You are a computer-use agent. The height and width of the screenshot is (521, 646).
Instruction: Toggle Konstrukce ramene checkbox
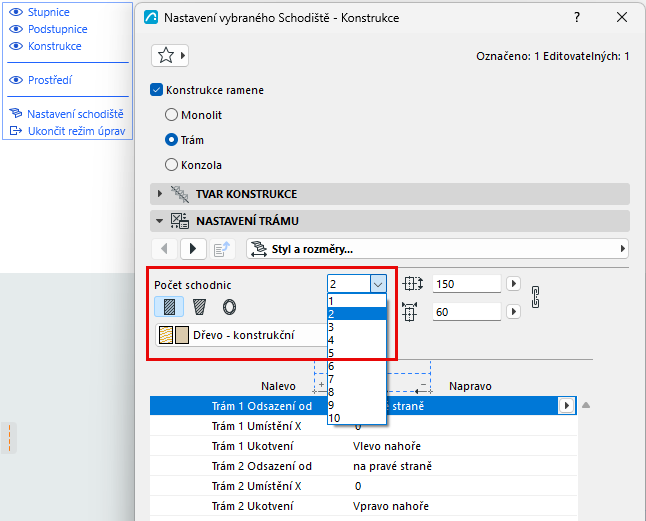[x=157, y=90]
